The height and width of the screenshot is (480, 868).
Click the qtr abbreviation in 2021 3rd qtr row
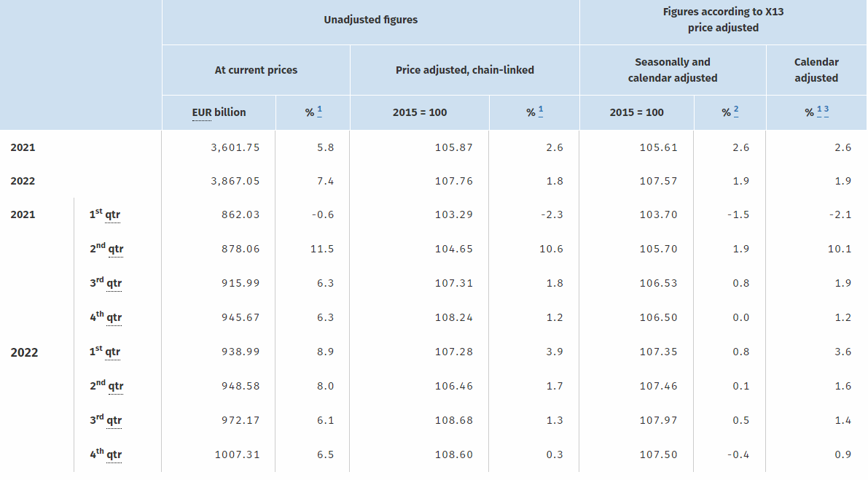point(114,284)
